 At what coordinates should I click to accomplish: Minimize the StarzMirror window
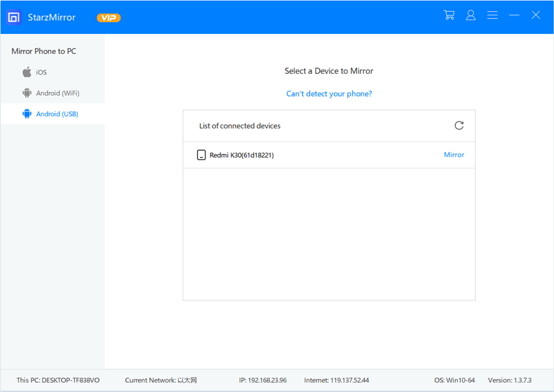[x=514, y=15]
